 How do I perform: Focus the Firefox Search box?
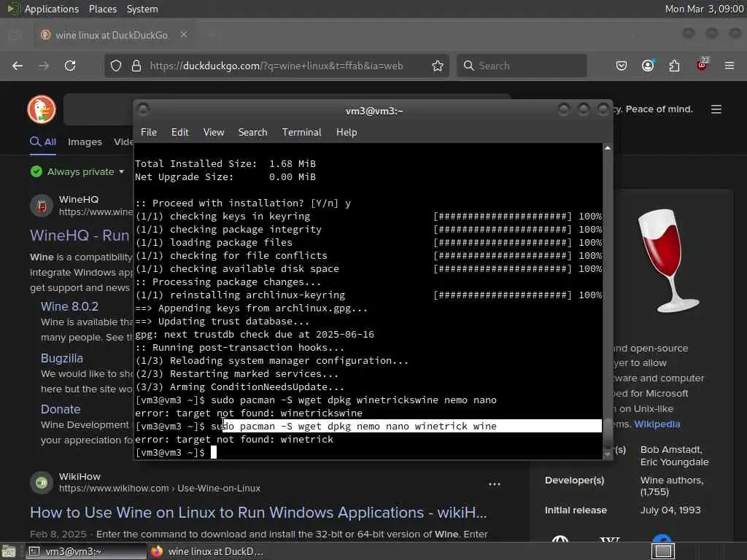[522, 66]
